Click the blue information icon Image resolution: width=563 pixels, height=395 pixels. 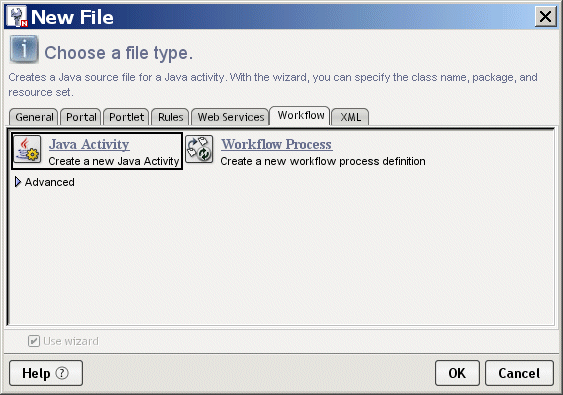click(x=24, y=49)
